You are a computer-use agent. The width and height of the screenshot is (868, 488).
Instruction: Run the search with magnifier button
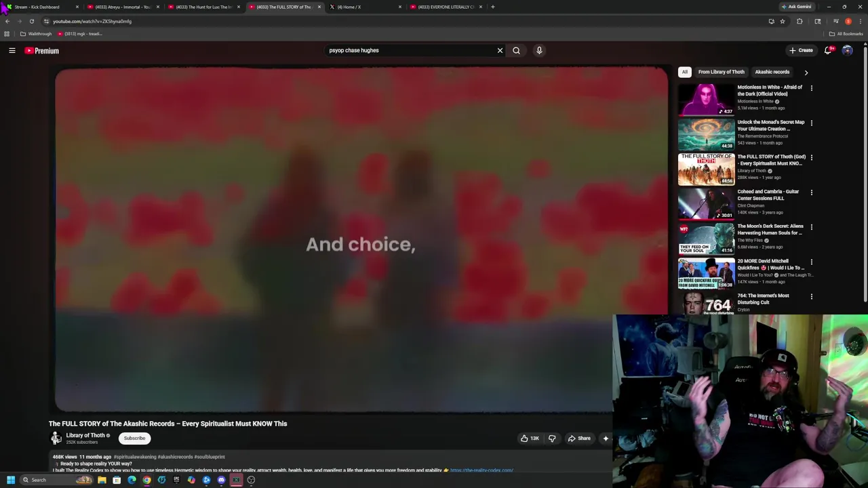point(516,50)
